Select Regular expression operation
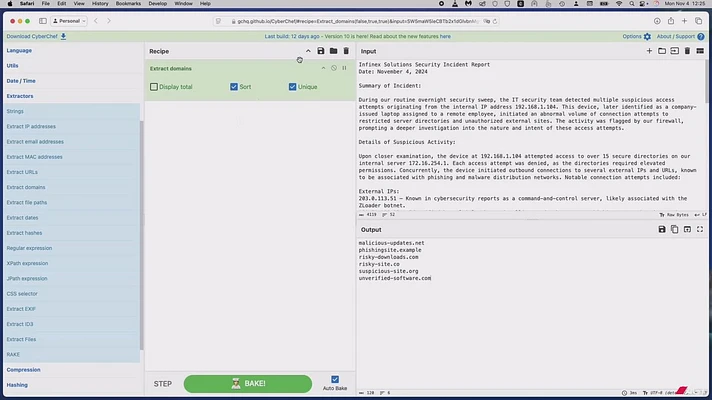The height and width of the screenshot is (400, 712). point(72,248)
